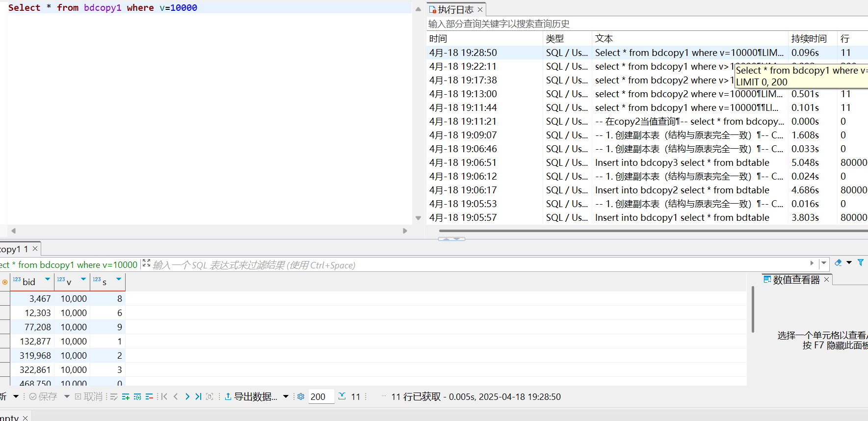Image resolution: width=868 pixels, height=421 pixels.
Task: Jump to the last row of results
Action: [x=198, y=396]
